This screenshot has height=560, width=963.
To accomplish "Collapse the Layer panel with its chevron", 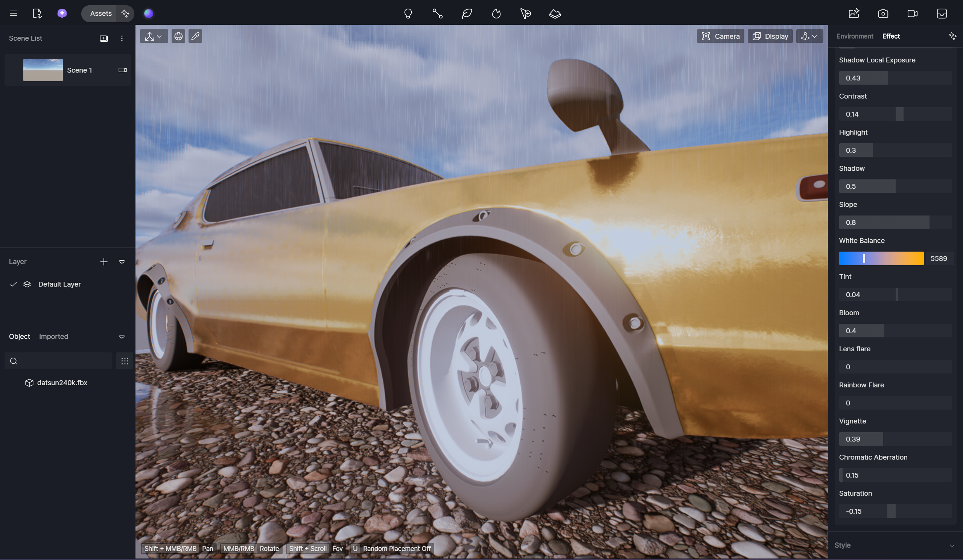I will [x=122, y=262].
